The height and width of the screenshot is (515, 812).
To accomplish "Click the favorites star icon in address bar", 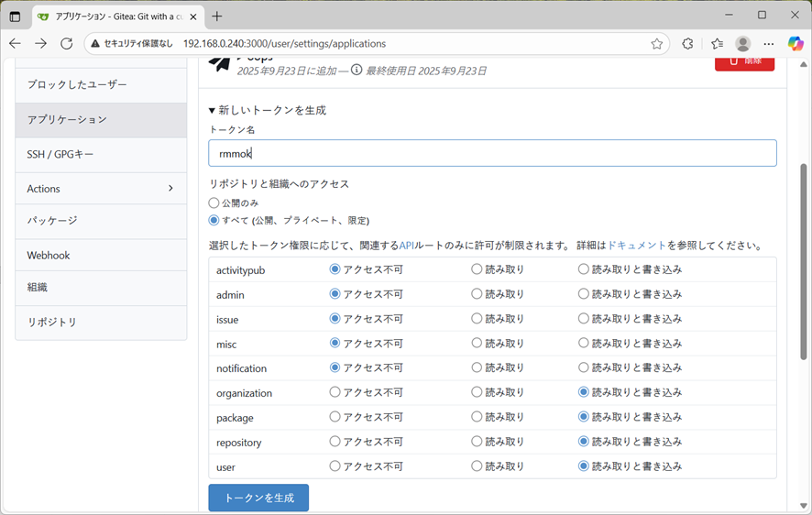I will point(656,43).
